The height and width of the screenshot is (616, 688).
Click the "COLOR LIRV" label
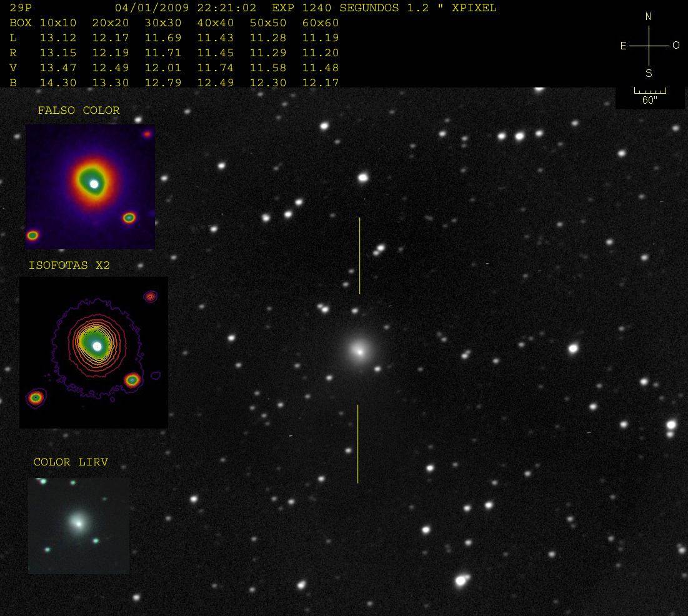71,462
